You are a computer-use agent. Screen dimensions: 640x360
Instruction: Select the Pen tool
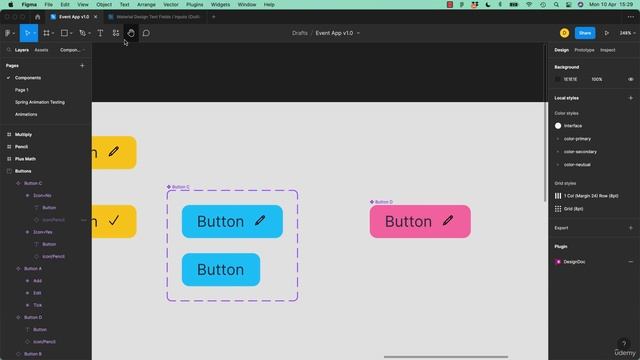click(x=82, y=33)
